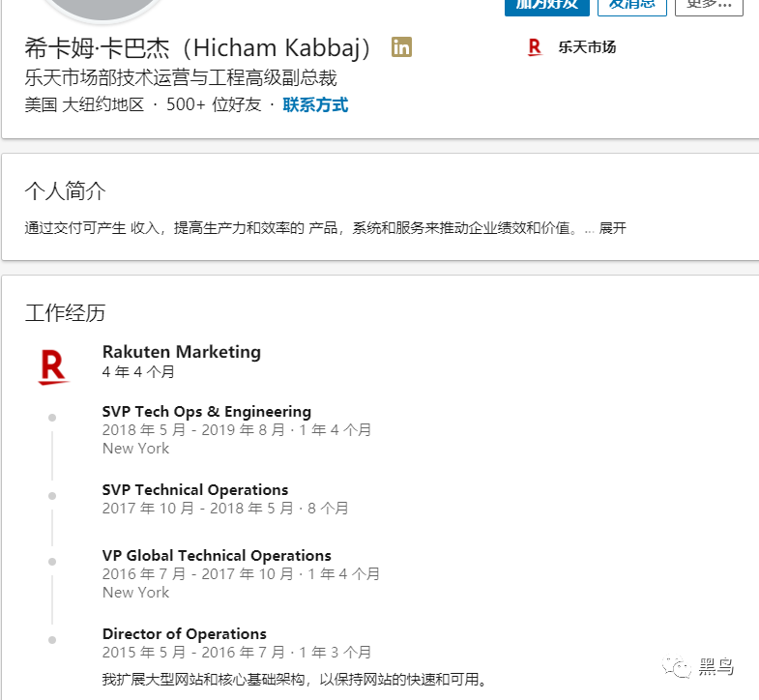This screenshot has width=759, height=700.
Task: Click the date range 2015 年 5 月 - 2016 年 7 月
Action: click(193, 652)
